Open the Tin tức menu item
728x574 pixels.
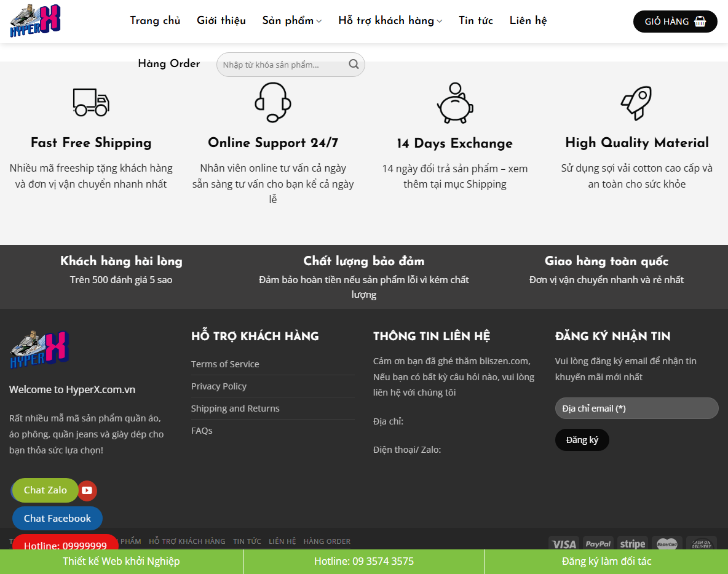(475, 20)
